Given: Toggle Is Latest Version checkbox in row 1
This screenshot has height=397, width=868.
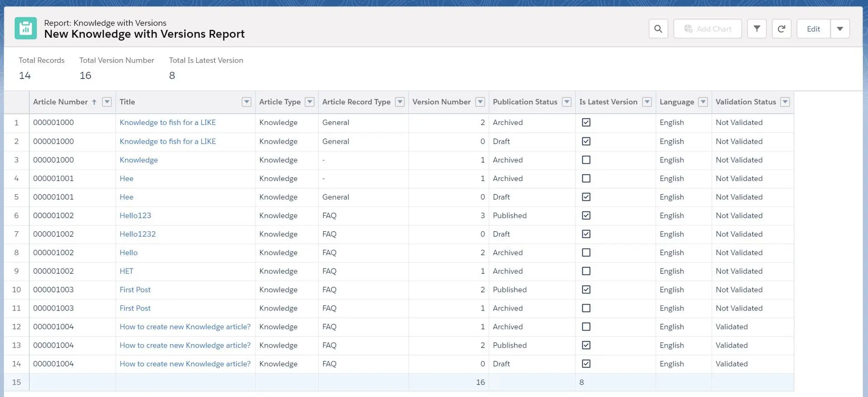Looking at the screenshot, I should pyautogui.click(x=586, y=122).
